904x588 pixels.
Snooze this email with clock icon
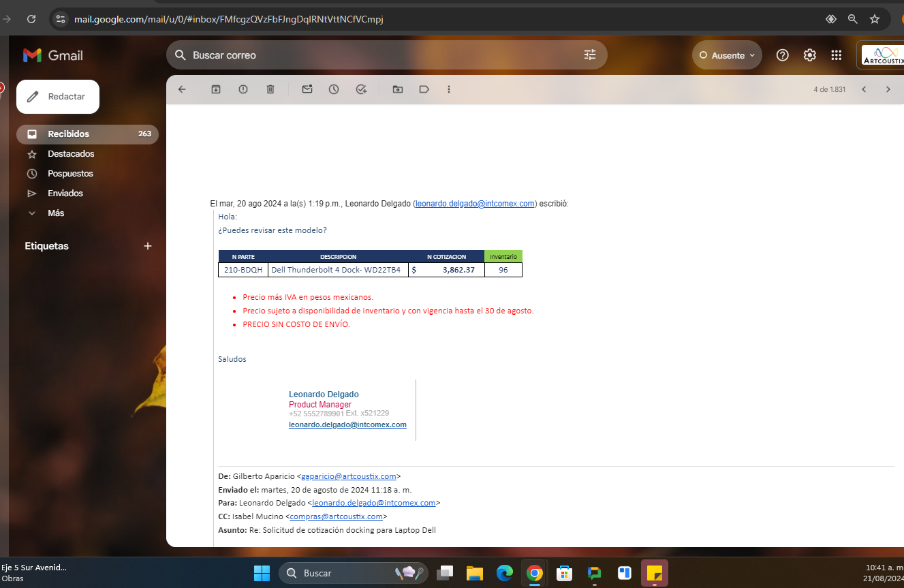coord(334,89)
